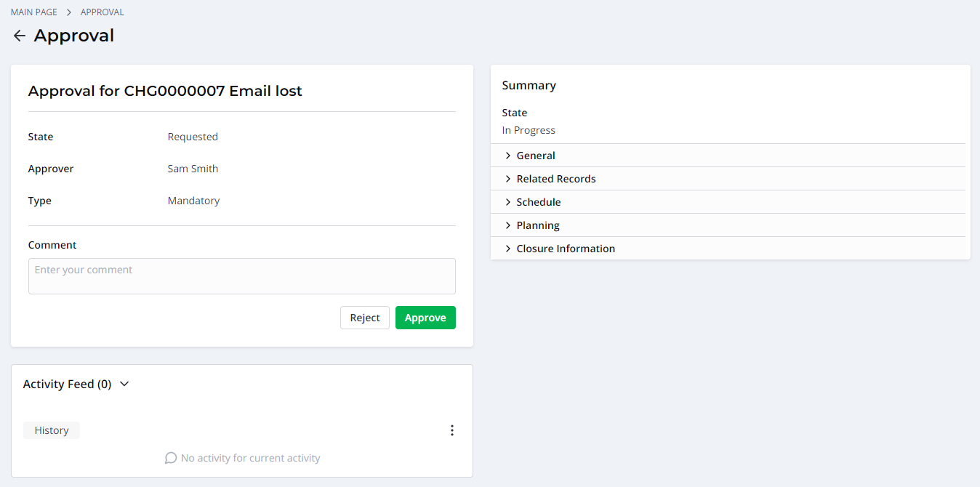Click the In Progress state value
This screenshot has width=980, height=487.
[529, 130]
